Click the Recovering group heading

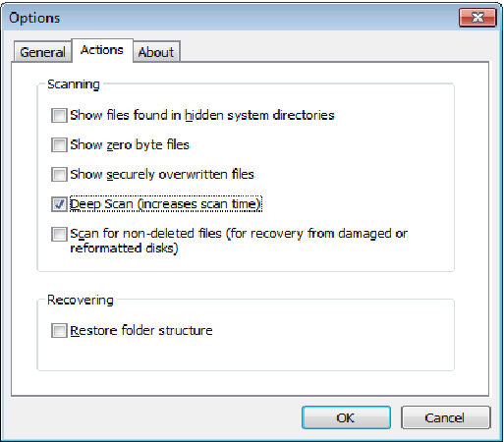[81, 300]
